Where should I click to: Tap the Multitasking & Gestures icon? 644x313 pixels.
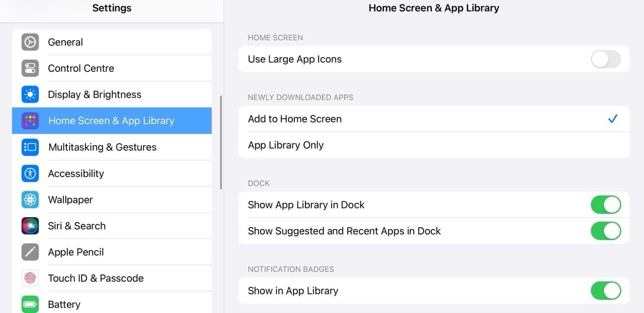coord(30,147)
